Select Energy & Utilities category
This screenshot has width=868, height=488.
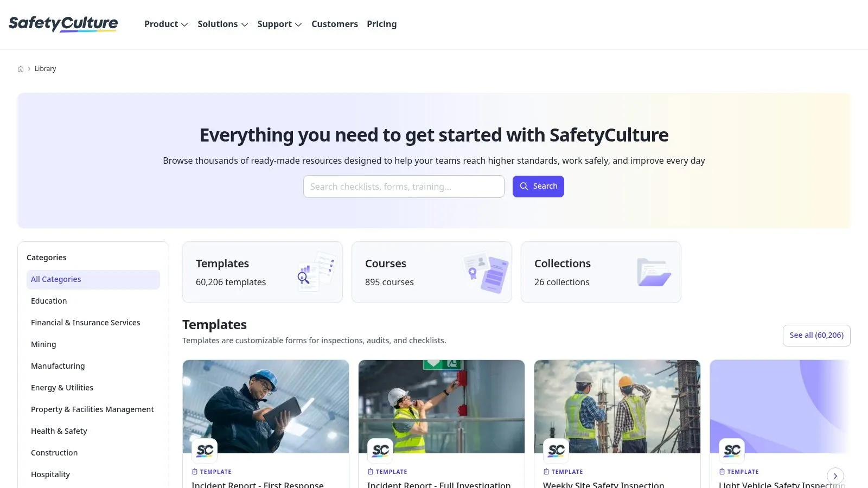[93, 388]
